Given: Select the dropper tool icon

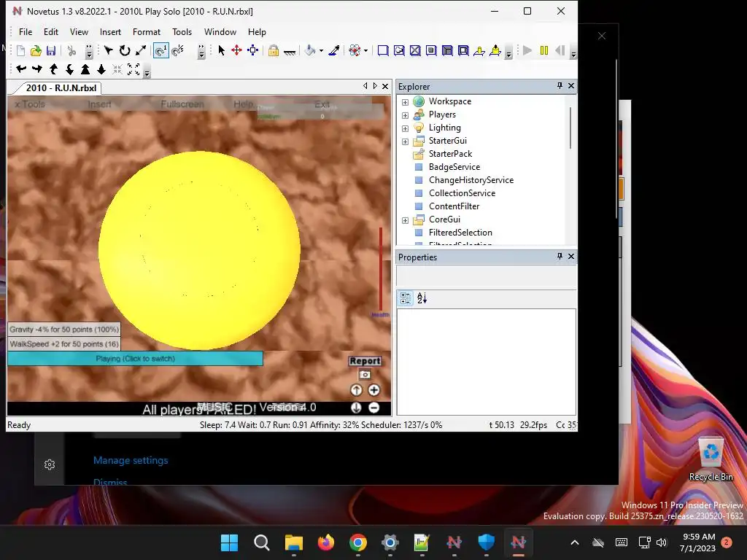Looking at the screenshot, I should click(334, 50).
